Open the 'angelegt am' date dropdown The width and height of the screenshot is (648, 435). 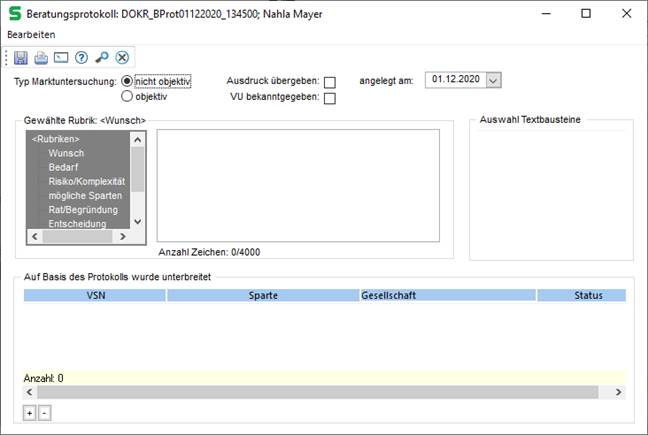click(493, 80)
